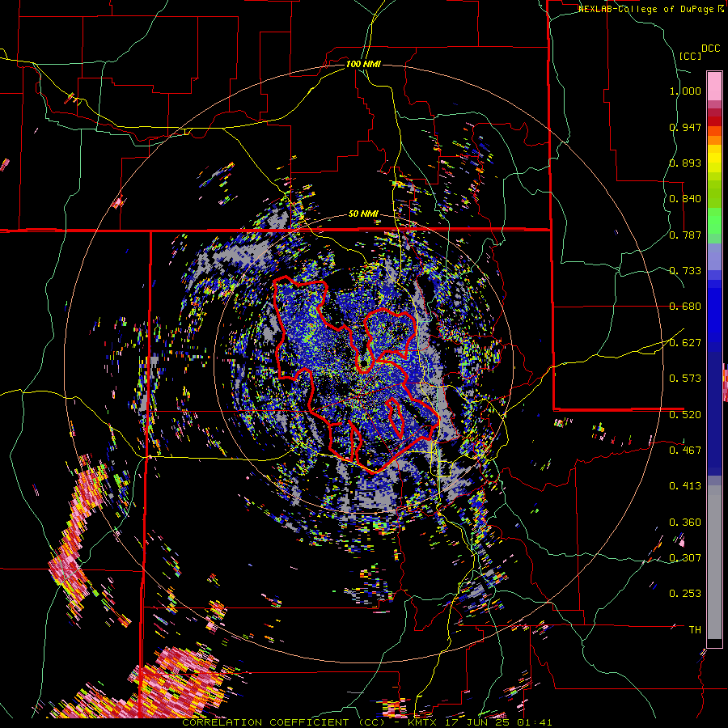Screen dimensions: 728x728
Task: Click the 0.467 legend value
Action: 685,451
